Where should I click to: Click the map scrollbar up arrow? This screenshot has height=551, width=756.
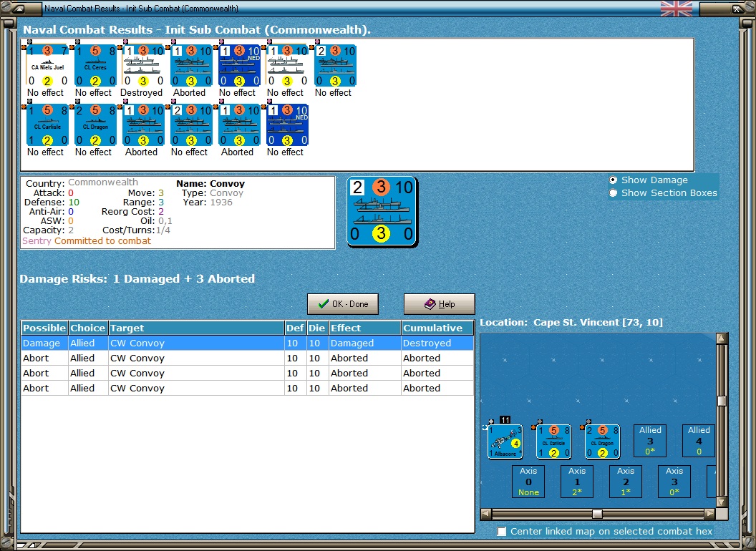point(722,338)
